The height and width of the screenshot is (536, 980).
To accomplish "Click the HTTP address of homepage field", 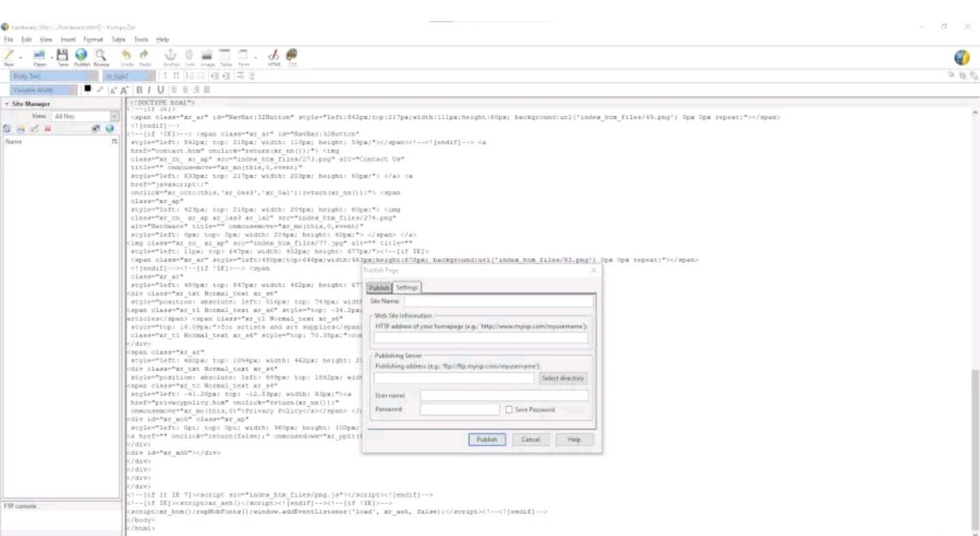I will (481, 338).
